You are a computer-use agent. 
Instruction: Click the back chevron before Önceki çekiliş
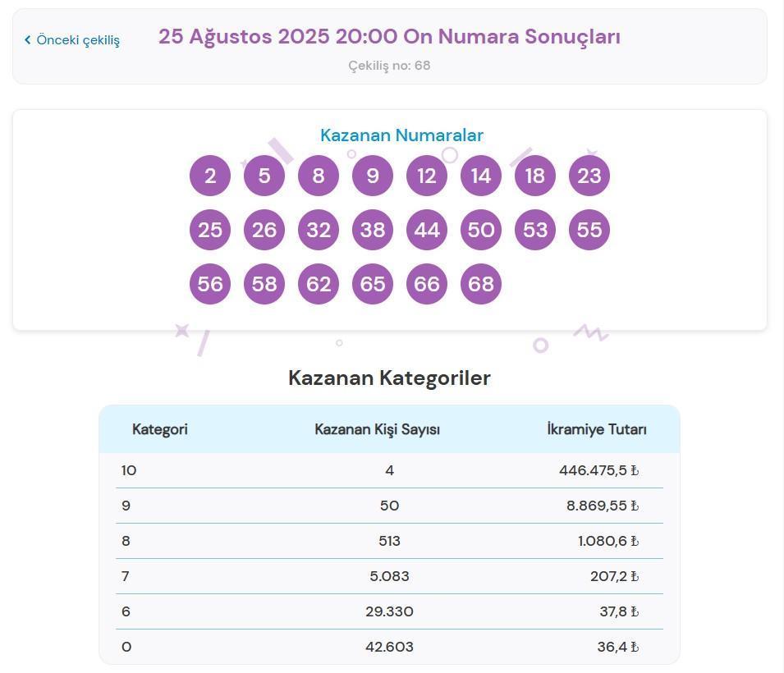pos(27,40)
